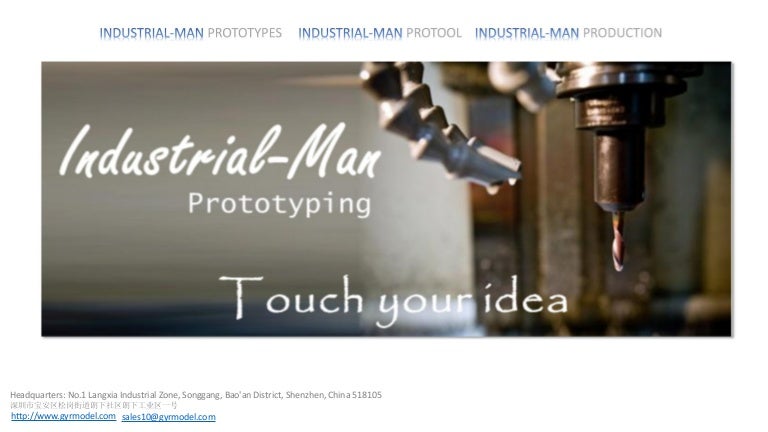Screen dimensions: 768x432
Task: Click the sales10@gyrmodel.com email link
Action: [168, 417]
